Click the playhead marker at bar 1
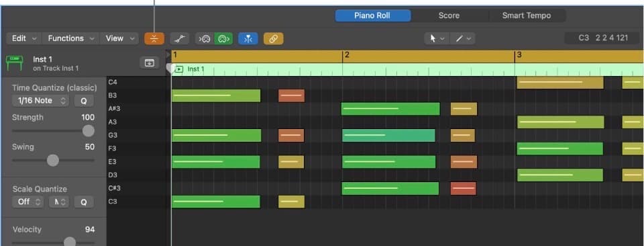 coord(171,69)
